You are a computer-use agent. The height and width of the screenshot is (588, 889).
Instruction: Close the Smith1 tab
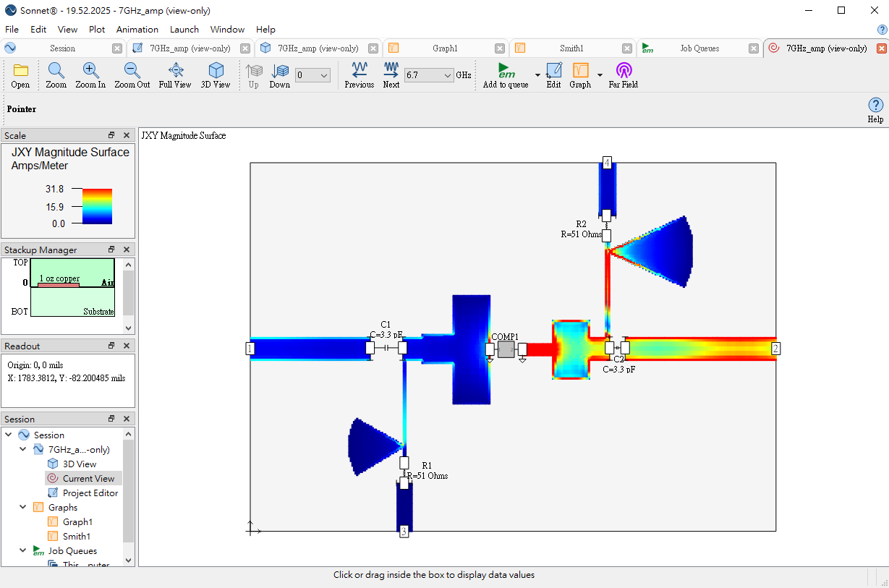tap(626, 48)
